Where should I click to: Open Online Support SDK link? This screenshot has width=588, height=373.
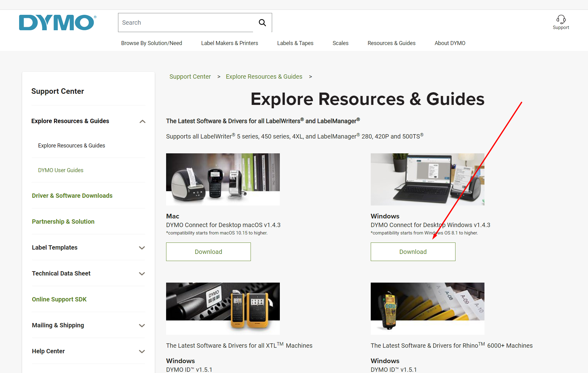(x=59, y=299)
